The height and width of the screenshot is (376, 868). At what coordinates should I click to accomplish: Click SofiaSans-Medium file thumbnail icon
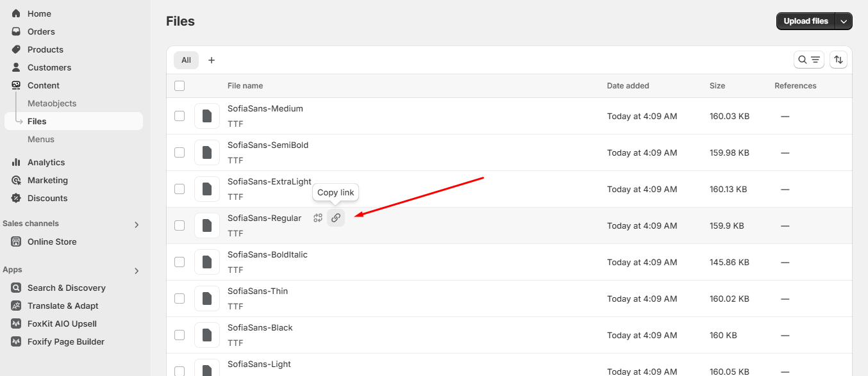[x=207, y=116]
